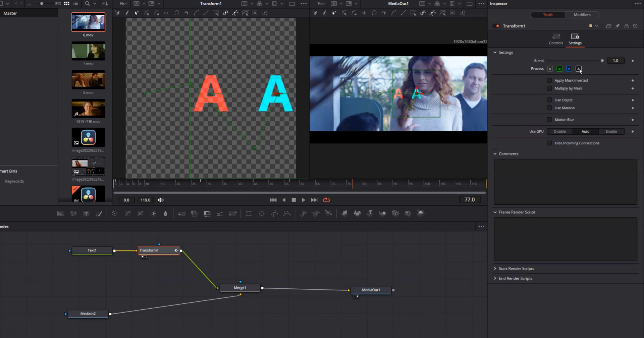This screenshot has height=338, width=644.
Task: Switch to the Modifiers tab
Action: pyautogui.click(x=582, y=15)
